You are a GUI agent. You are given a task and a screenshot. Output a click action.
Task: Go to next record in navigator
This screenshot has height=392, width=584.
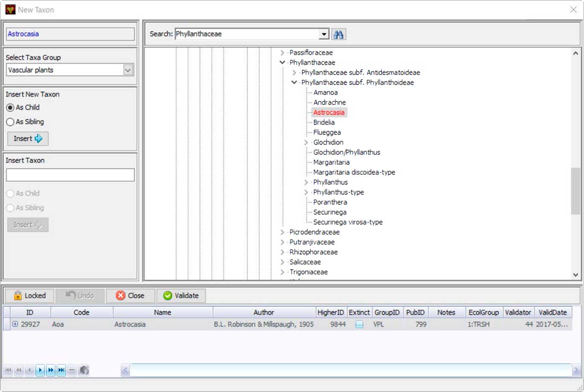[40, 370]
